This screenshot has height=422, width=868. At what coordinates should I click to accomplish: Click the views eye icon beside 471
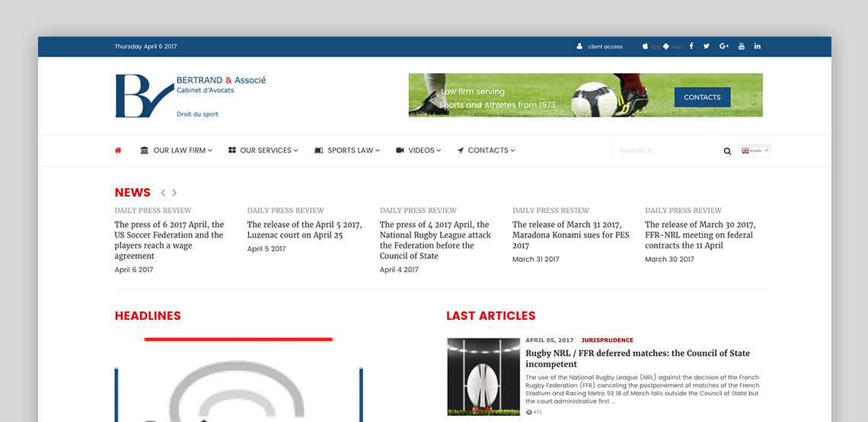[528, 412]
